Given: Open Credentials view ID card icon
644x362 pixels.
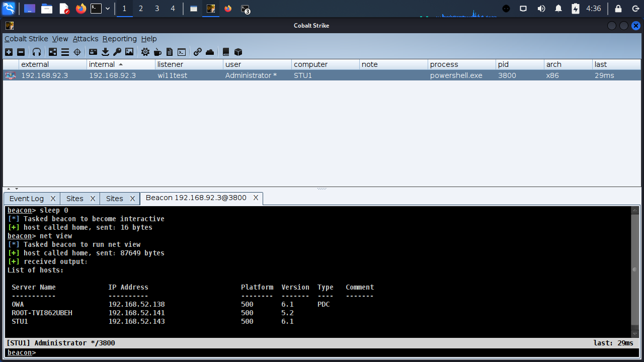Looking at the screenshot, I should (x=93, y=52).
